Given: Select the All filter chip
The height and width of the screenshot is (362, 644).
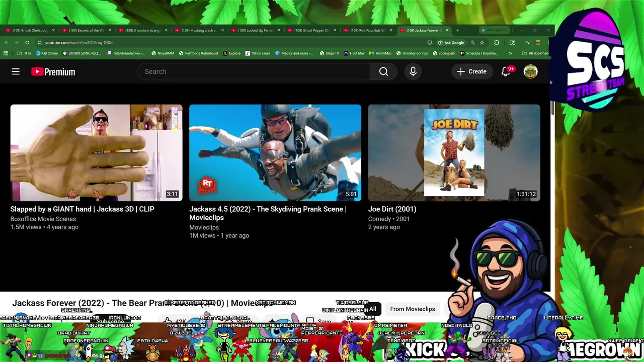Looking at the screenshot, I should pos(373,309).
